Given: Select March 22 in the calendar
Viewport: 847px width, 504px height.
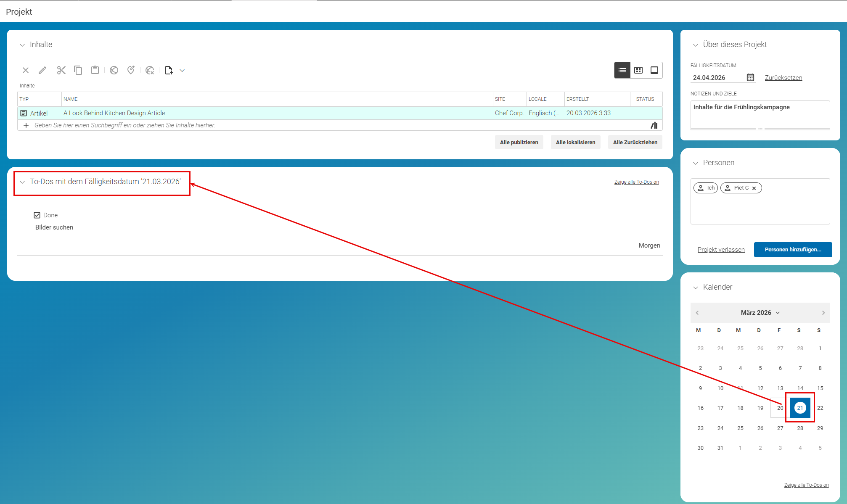Looking at the screenshot, I should [x=820, y=408].
